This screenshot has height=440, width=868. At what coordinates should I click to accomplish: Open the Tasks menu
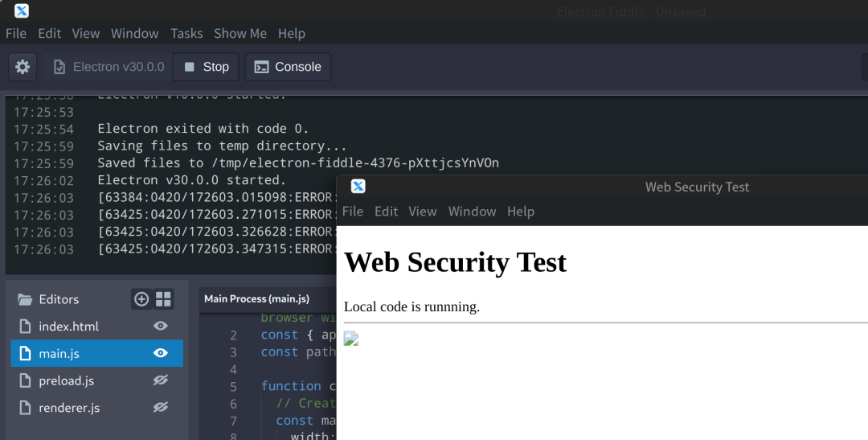pyautogui.click(x=186, y=33)
